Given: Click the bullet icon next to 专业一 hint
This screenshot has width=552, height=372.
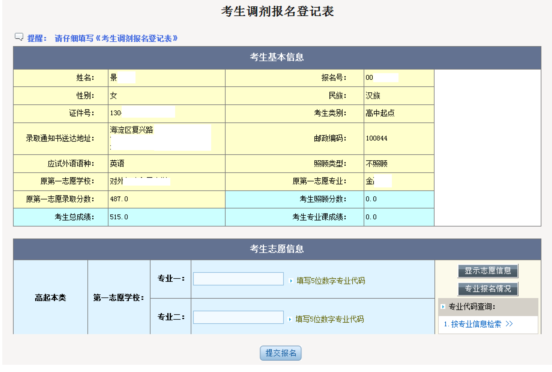Looking at the screenshot, I should pyautogui.click(x=291, y=281).
